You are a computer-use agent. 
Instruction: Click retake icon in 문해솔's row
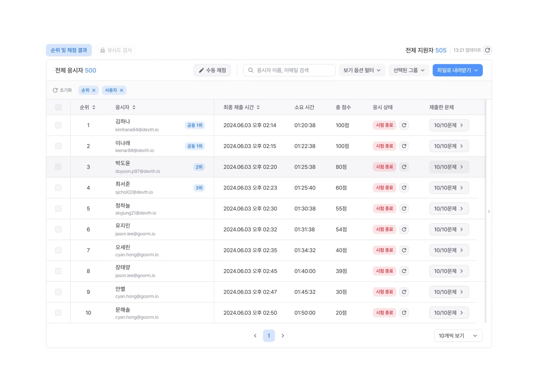404,313
